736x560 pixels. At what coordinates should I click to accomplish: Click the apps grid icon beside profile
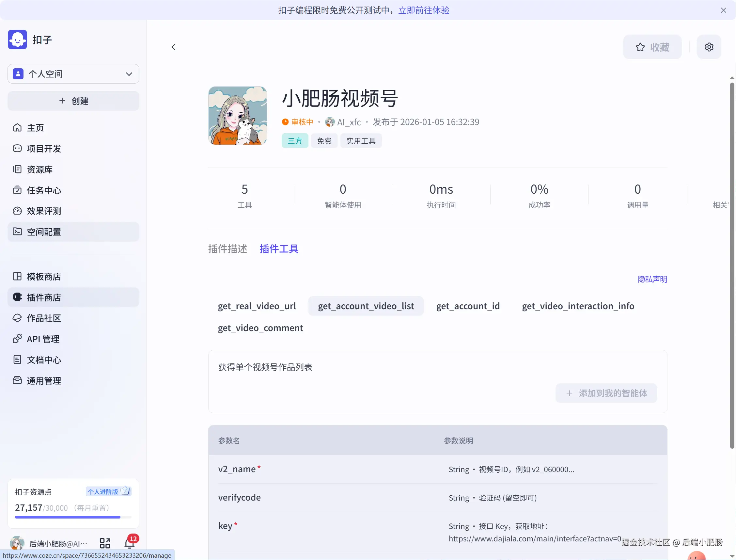pyautogui.click(x=105, y=543)
